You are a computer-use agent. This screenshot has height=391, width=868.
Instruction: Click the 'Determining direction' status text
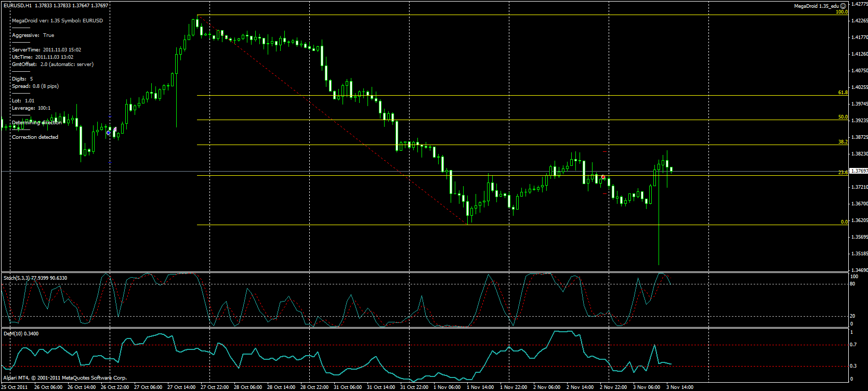(x=36, y=123)
